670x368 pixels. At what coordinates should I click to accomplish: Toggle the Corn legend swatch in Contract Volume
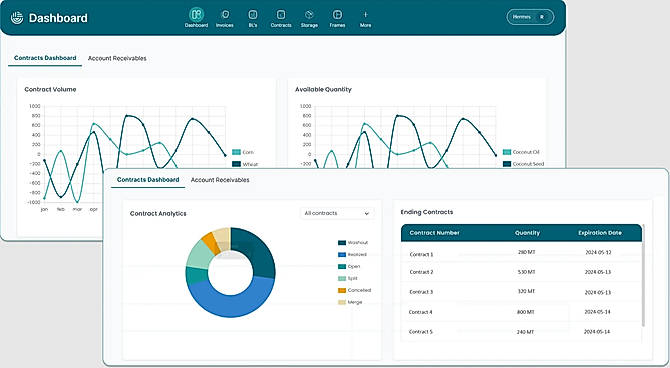(x=236, y=152)
